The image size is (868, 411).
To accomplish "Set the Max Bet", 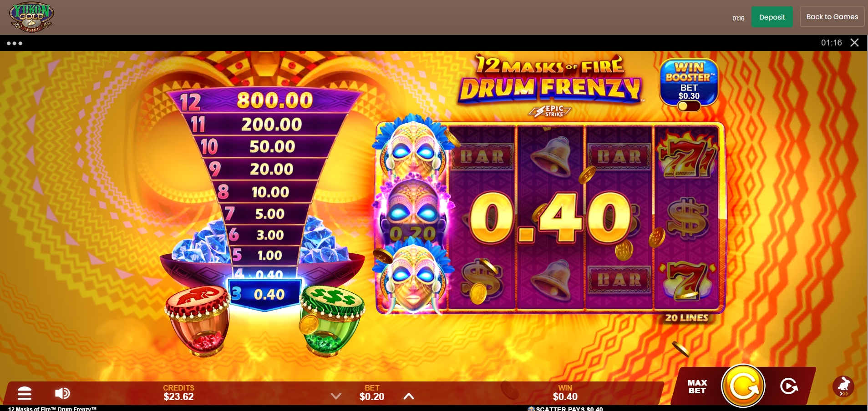I will [697, 386].
